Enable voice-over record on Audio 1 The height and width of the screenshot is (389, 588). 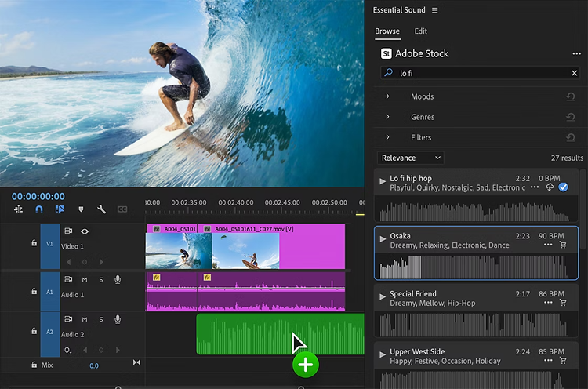click(x=118, y=279)
